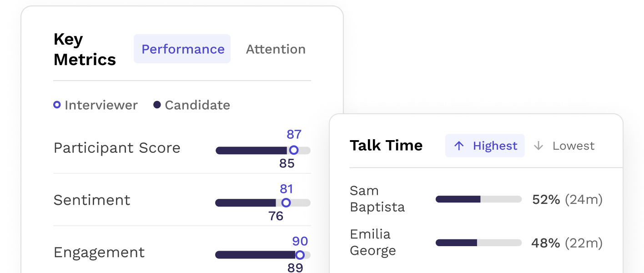The image size is (644, 273).
Task: Click the Engagement interviewer marker circle
Action: (300, 255)
